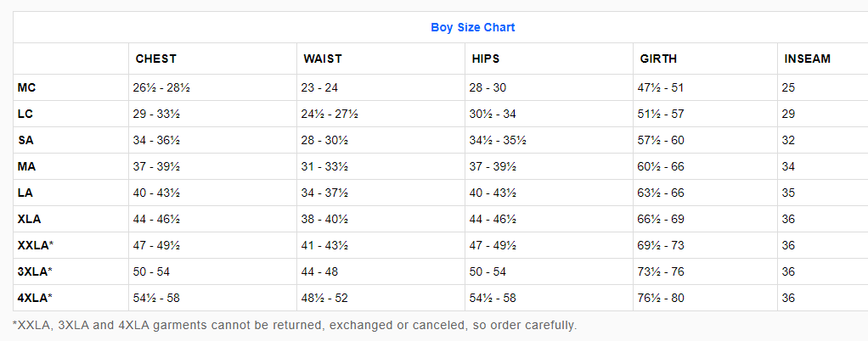Select the 4XLA girth value 76½ - 80
868x341 pixels.
(x=661, y=298)
